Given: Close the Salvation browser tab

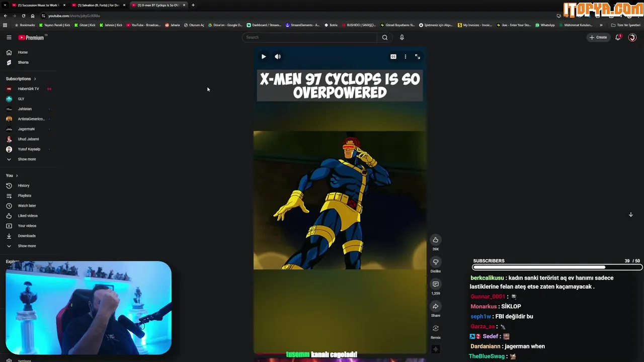Looking at the screenshot, I should [x=124, y=5].
